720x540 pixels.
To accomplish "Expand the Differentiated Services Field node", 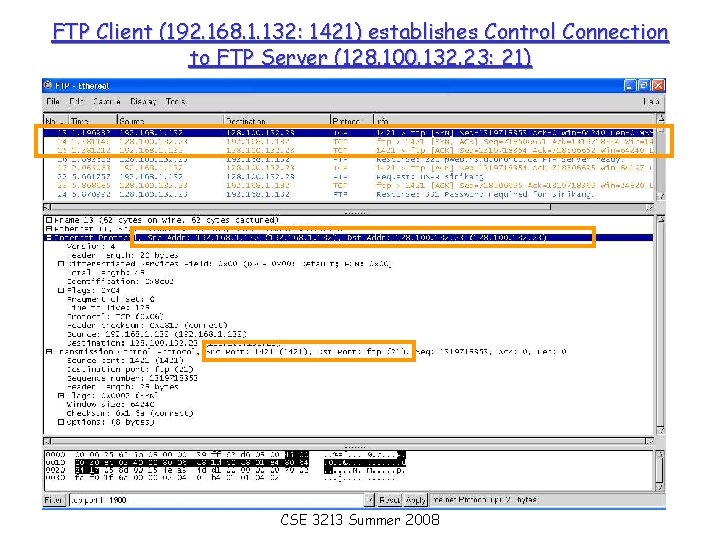I will pos(61,264).
